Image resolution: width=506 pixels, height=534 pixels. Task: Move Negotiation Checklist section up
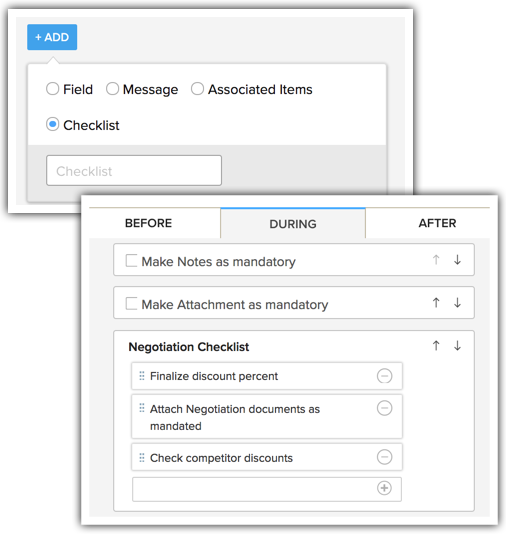coord(436,346)
